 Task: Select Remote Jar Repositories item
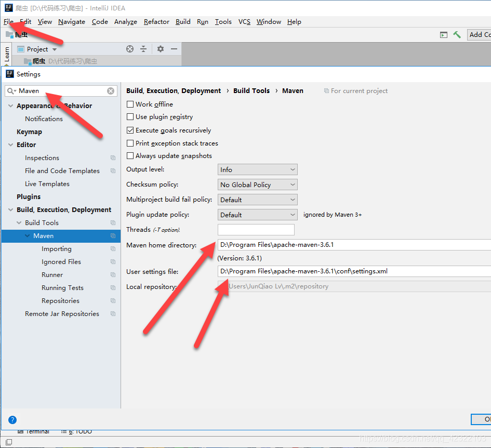[x=62, y=314]
